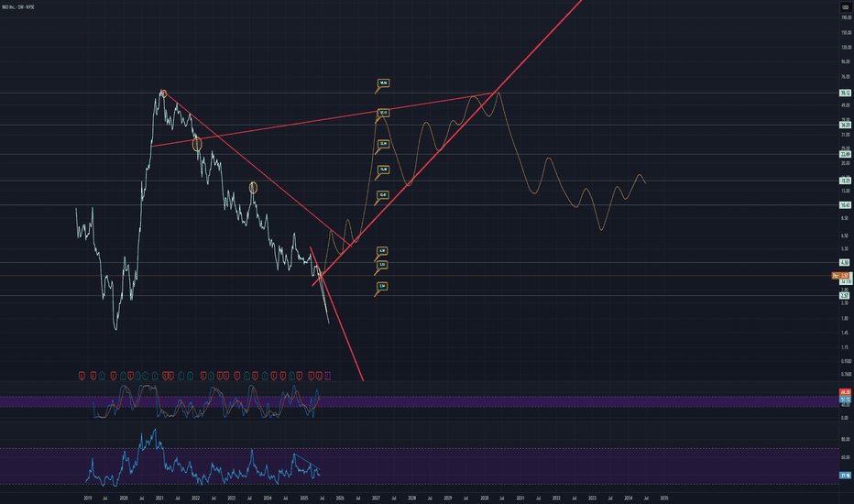The image size is (854, 504).
Task: Click the 2021 label on the time axis
Action: [x=159, y=498]
